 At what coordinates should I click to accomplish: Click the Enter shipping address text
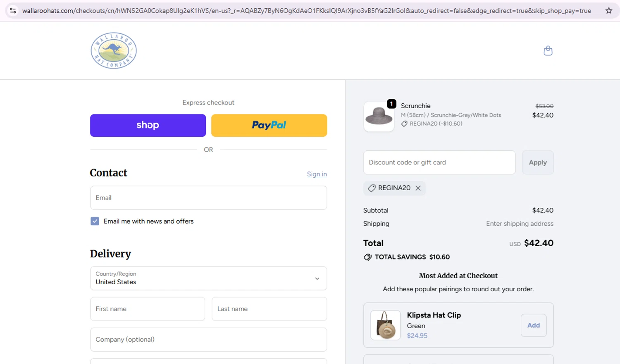520,224
